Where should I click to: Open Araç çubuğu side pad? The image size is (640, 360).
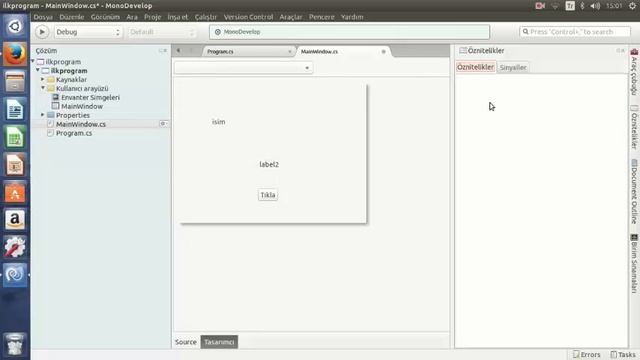point(634,72)
